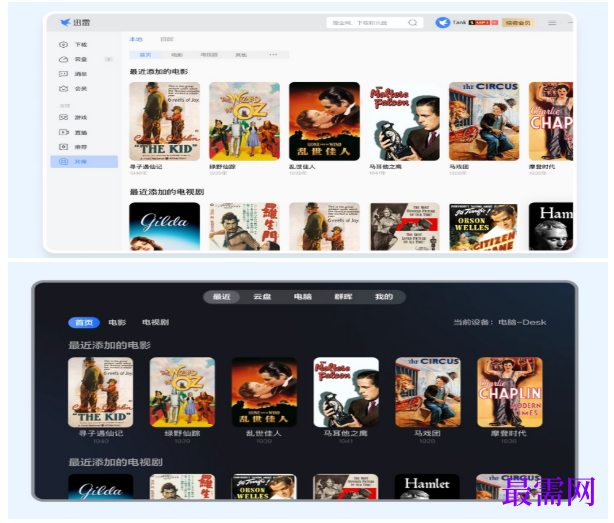Screen dimensions: 614x523
Task: Click 马耳他之鹰 title in light window
Action: coord(385,167)
